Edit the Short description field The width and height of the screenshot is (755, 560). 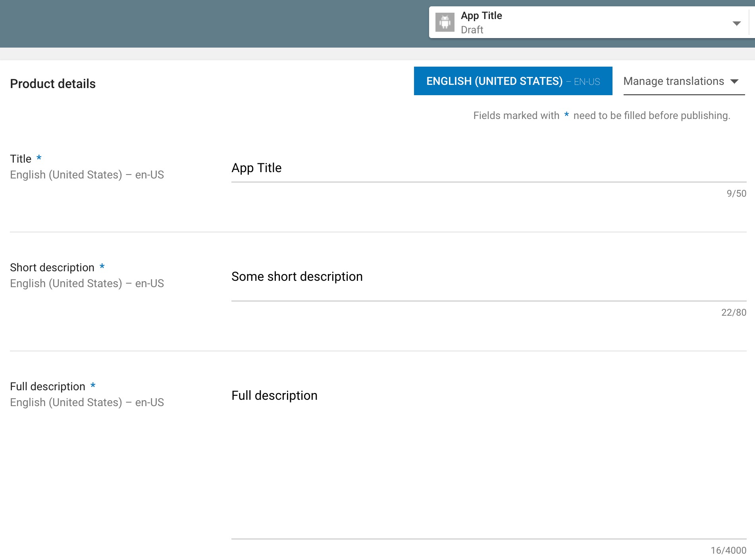point(489,281)
